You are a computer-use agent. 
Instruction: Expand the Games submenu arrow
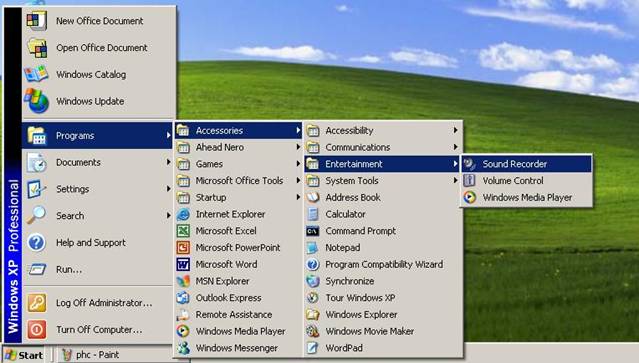click(298, 164)
